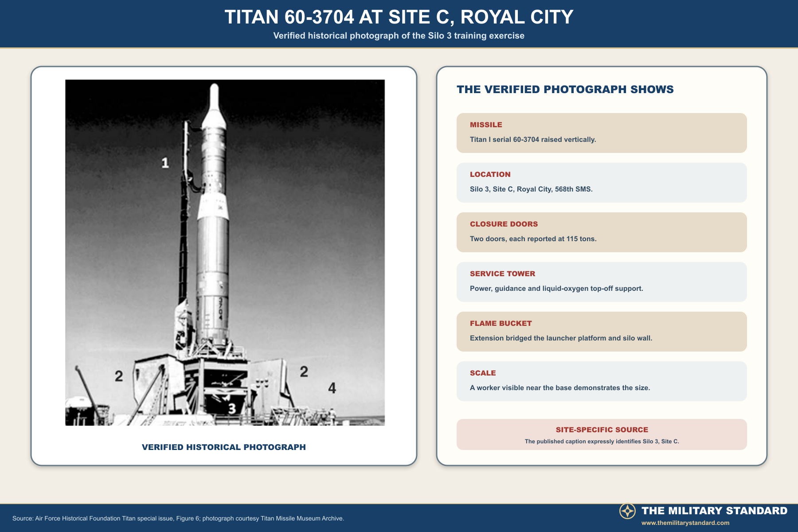Click the "VERIFIED HISTORICAL PHOTOGRAPH" caption
Image resolution: width=798 pixels, height=532 pixels.
pos(224,447)
